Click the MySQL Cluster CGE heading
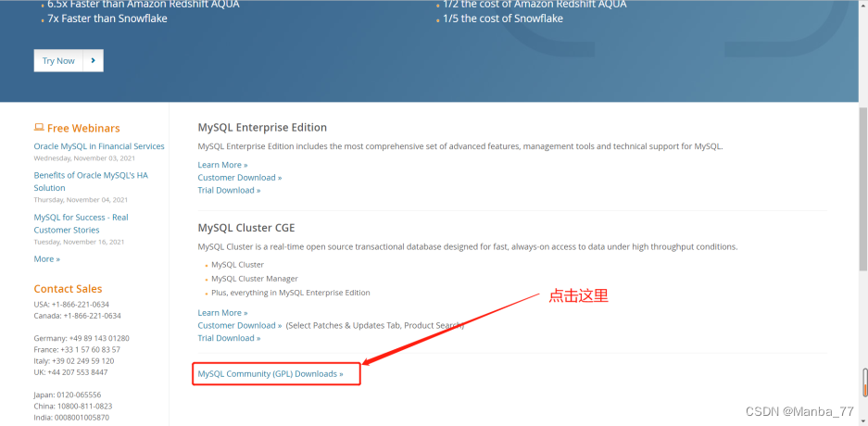Viewport: 868px width, 426px height. click(x=246, y=228)
